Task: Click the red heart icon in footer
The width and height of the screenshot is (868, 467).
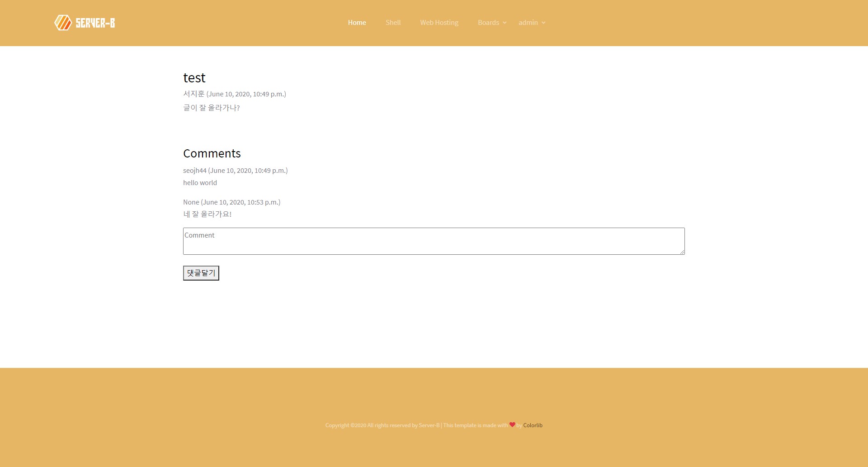Action: tap(512, 424)
